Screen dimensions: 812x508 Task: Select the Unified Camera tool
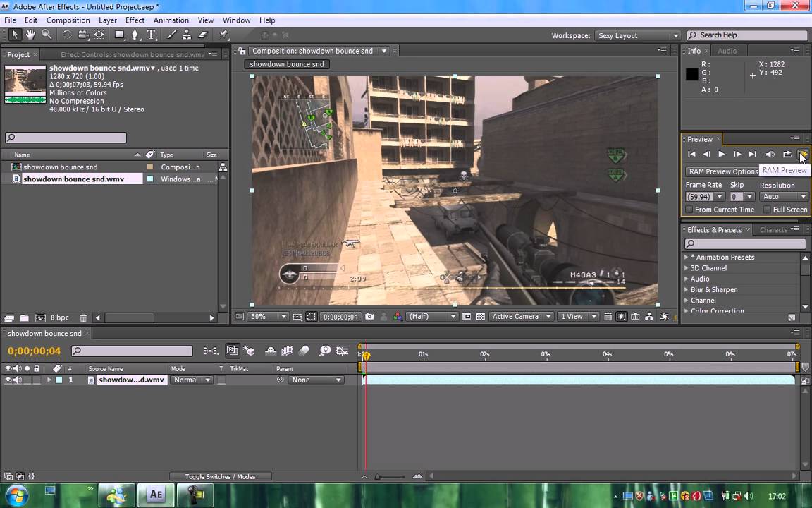tap(83, 35)
